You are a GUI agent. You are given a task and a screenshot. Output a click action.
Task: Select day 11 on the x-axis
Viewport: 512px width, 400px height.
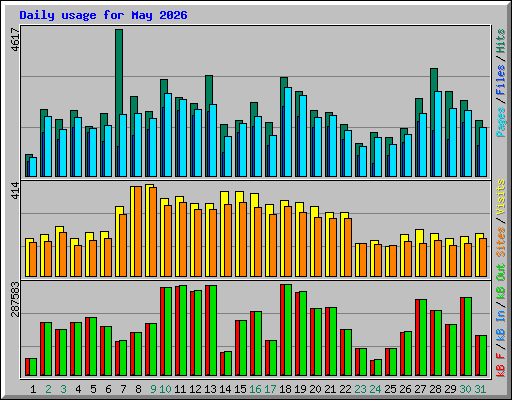(180, 389)
